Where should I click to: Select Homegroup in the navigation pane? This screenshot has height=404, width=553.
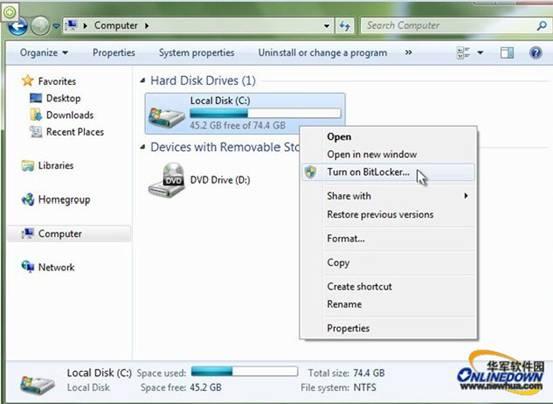[x=64, y=200]
